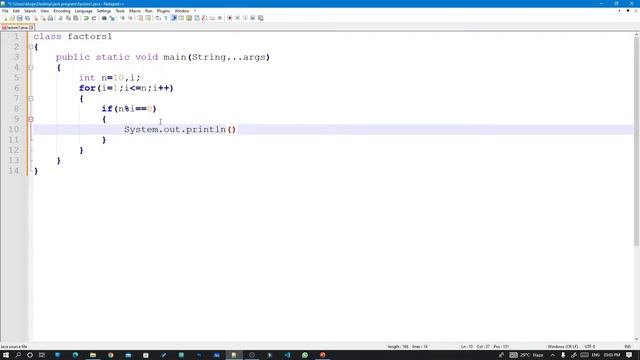The image size is (640, 360).
Task: Toggle synchronize horizontal scrolling
Action: pos(148,18)
